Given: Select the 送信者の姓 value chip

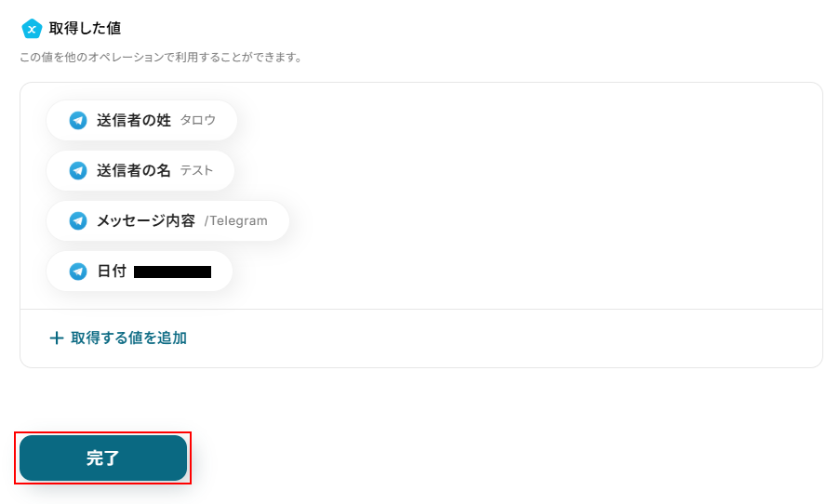Looking at the screenshot, I should 142,120.
